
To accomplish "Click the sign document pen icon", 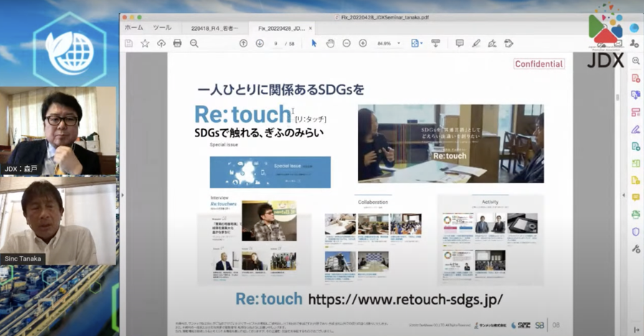I will 492,43.
